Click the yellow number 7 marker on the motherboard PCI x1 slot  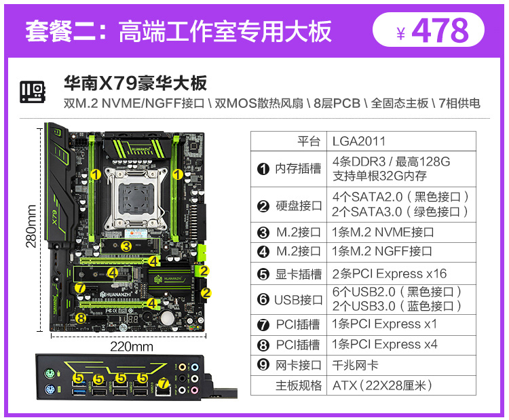coord(80,288)
